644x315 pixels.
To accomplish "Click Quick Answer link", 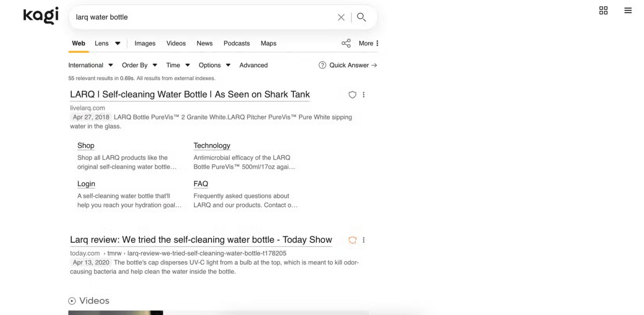I will tap(353, 65).
